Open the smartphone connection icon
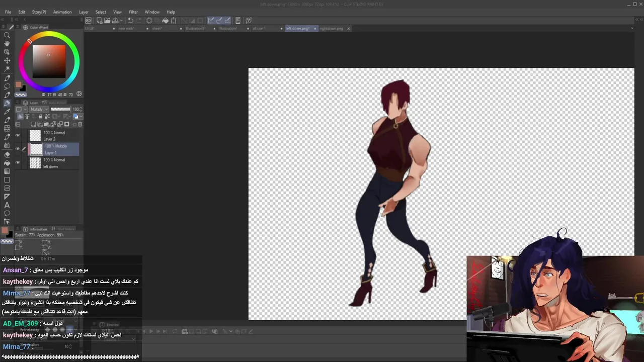644x362 pixels. click(x=238, y=21)
